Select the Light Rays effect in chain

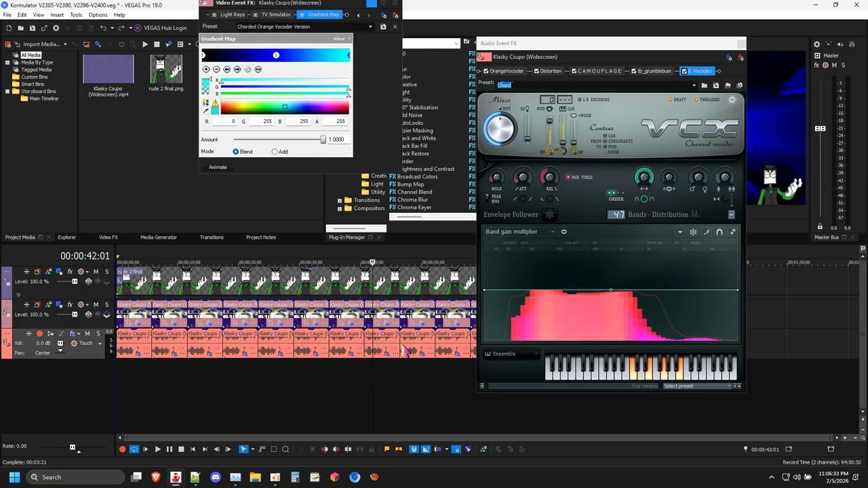click(x=233, y=14)
